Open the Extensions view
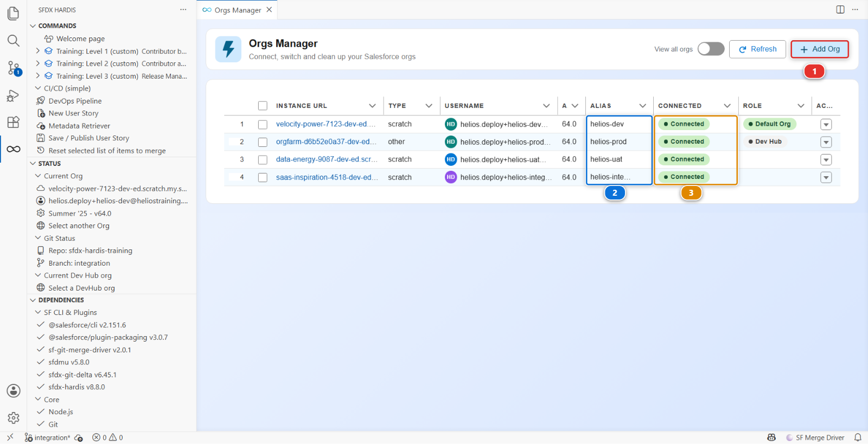The image size is (868, 444). click(x=14, y=122)
